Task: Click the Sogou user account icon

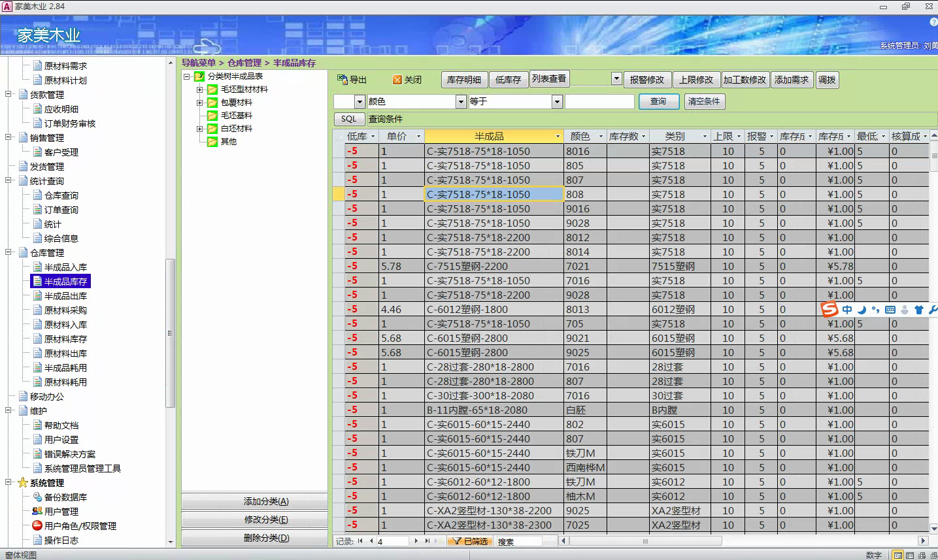Action: [905, 310]
